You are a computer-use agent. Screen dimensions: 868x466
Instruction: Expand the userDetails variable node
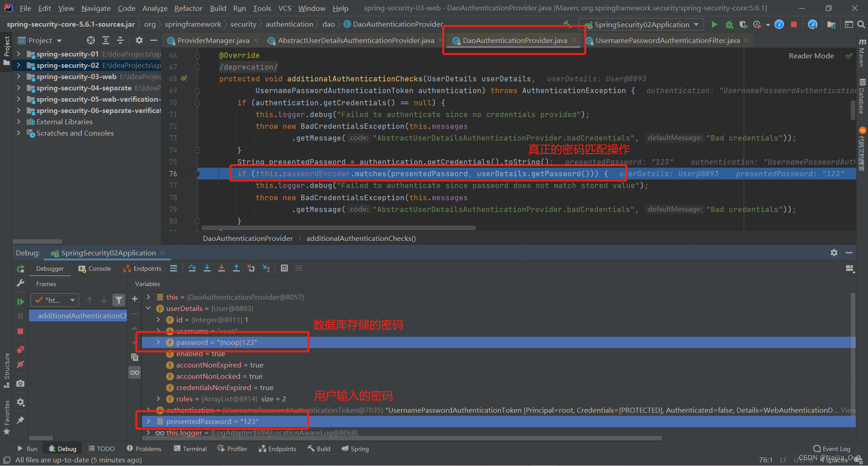coord(148,308)
